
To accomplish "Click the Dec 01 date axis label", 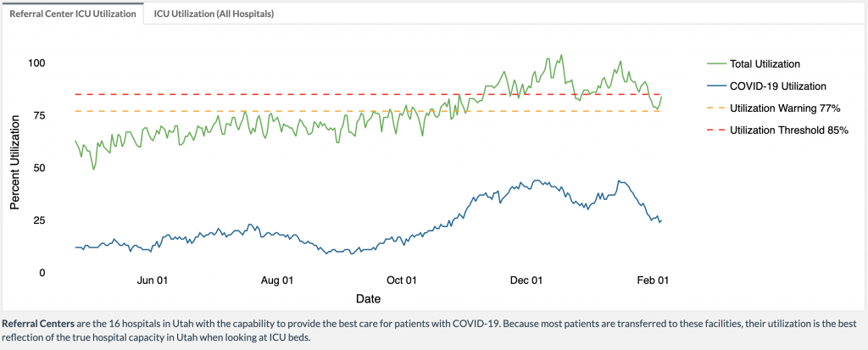I will tap(526, 281).
